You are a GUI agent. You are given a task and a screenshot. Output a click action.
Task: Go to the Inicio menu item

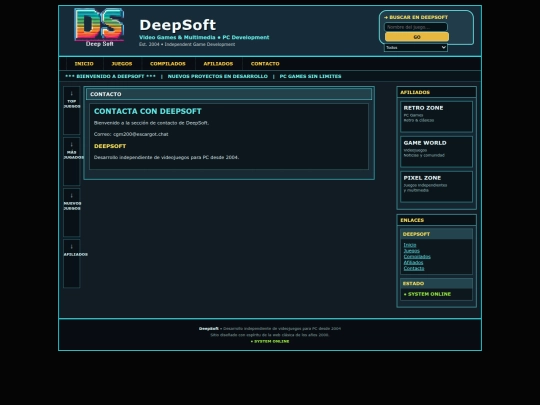pyautogui.click(x=84, y=64)
